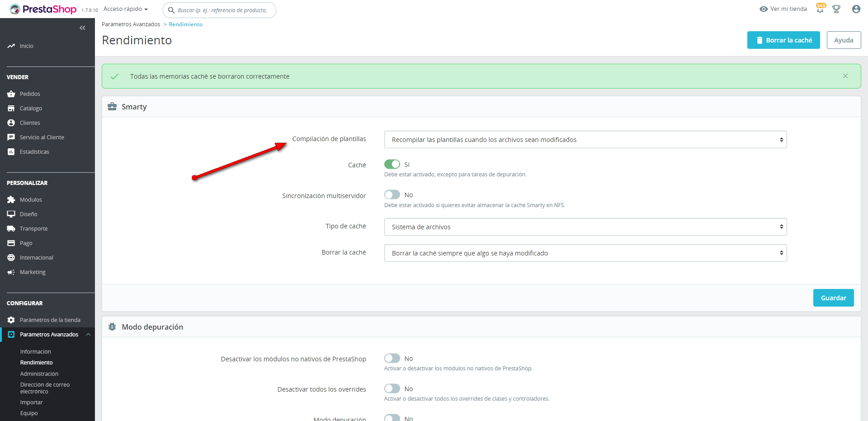Image resolution: width=868 pixels, height=421 pixels.
Task: Dismiss the green success alert
Action: coord(845,76)
